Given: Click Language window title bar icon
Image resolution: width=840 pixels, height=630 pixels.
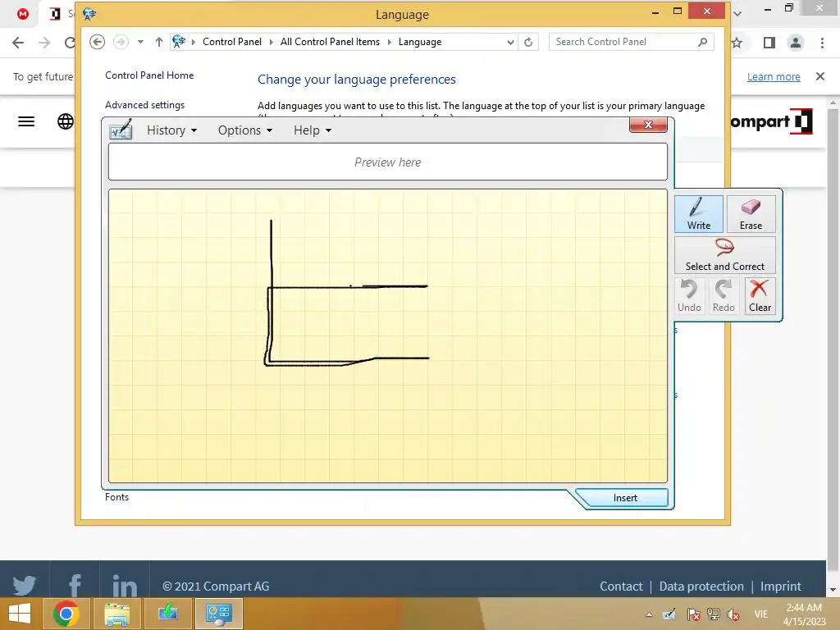Looking at the screenshot, I should click(x=89, y=15).
